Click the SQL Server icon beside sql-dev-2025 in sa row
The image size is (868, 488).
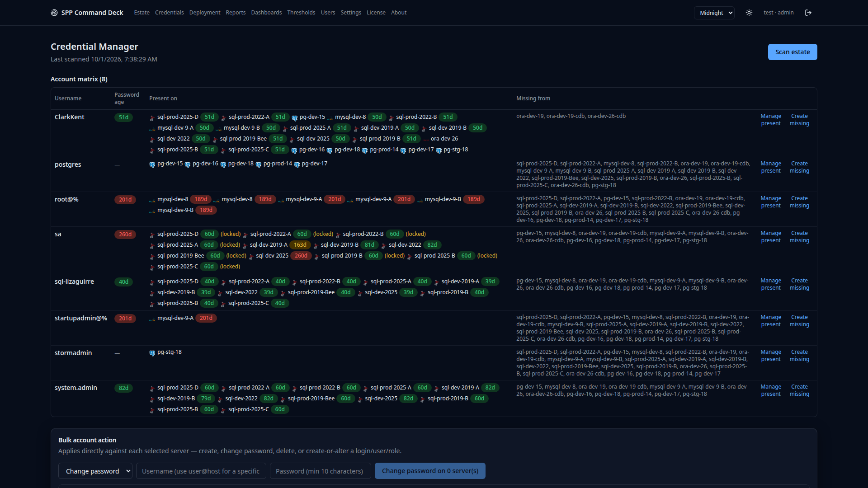point(251,256)
